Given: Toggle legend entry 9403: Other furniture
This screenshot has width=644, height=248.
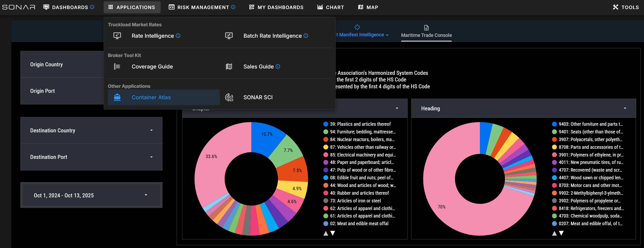Looking at the screenshot, I should point(590,124).
